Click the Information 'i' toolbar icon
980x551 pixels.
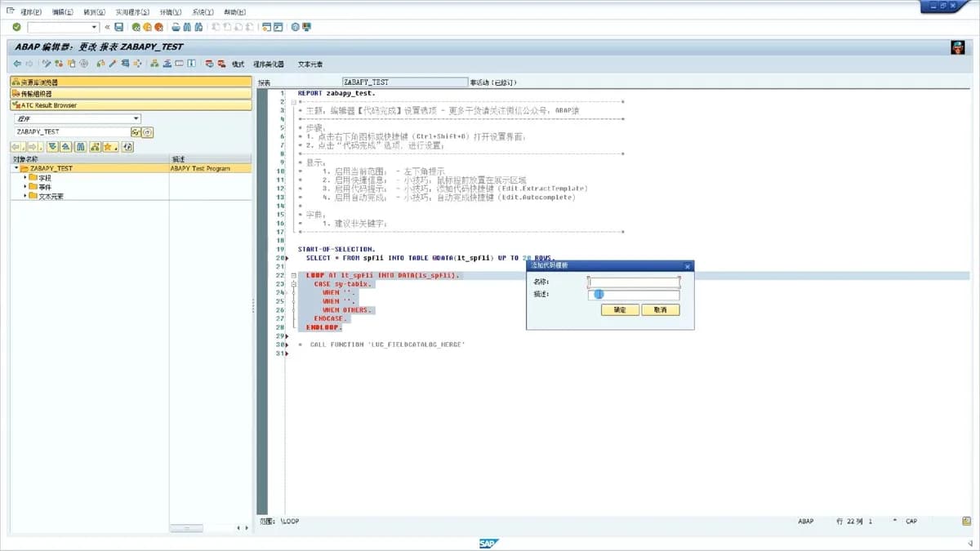[x=191, y=64]
